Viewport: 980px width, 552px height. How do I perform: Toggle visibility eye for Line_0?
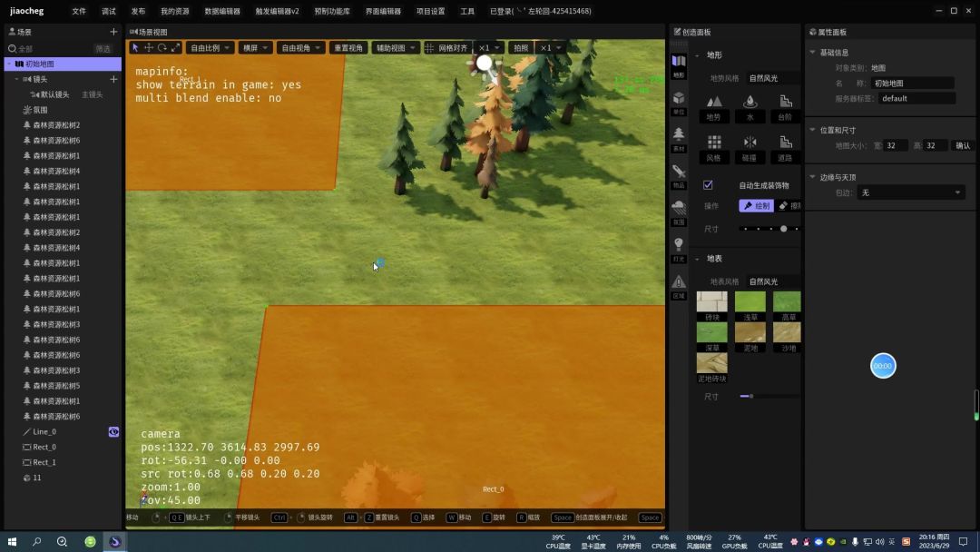point(113,432)
